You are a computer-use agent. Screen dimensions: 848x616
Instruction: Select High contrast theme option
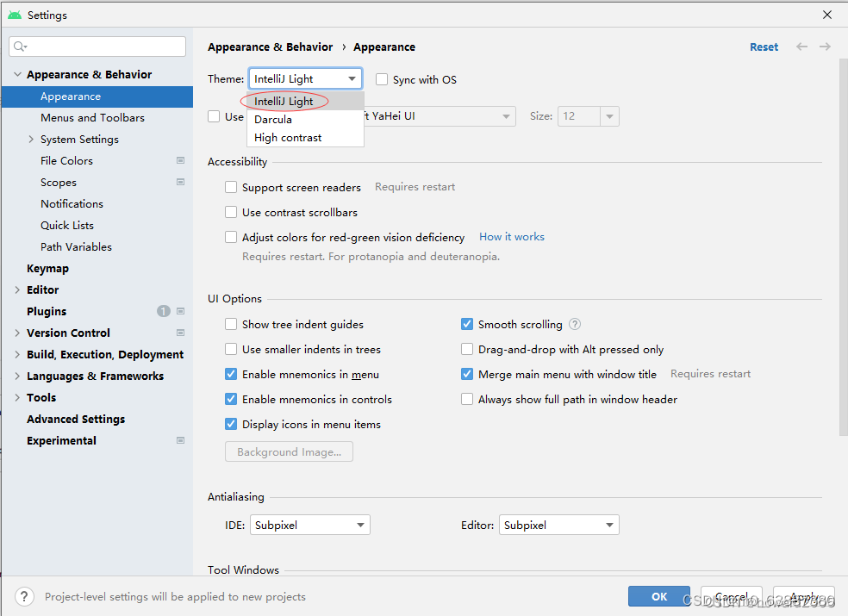pos(306,138)
